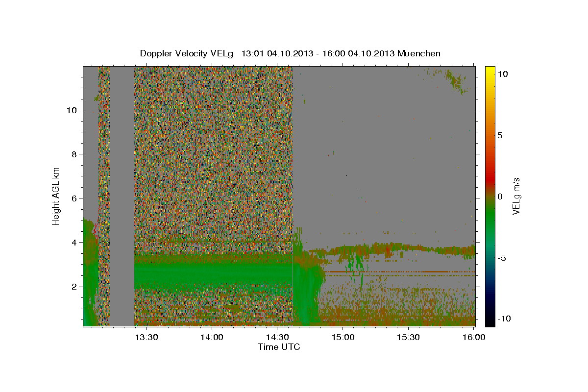Click the 14:30 time tick label

[277, 337]
